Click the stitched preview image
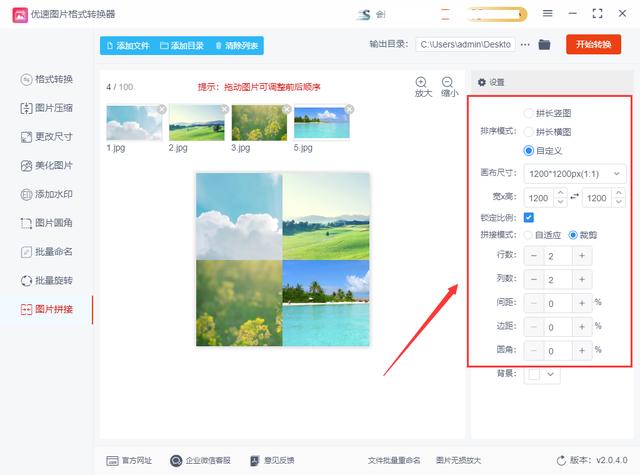 click(x=283, y=260)
